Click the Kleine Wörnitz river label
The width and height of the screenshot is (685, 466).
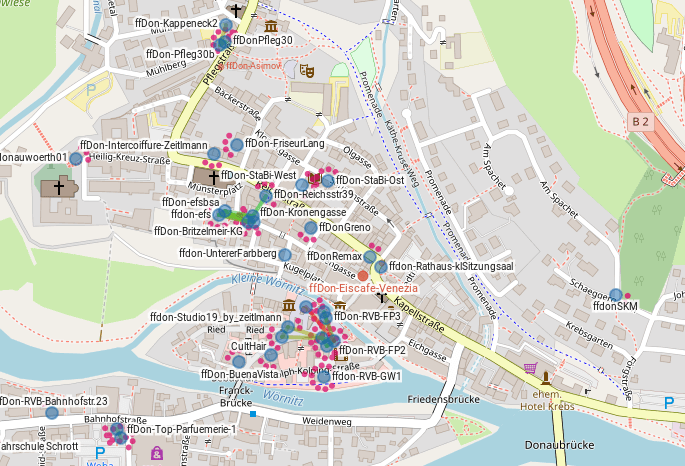[267, 284]
